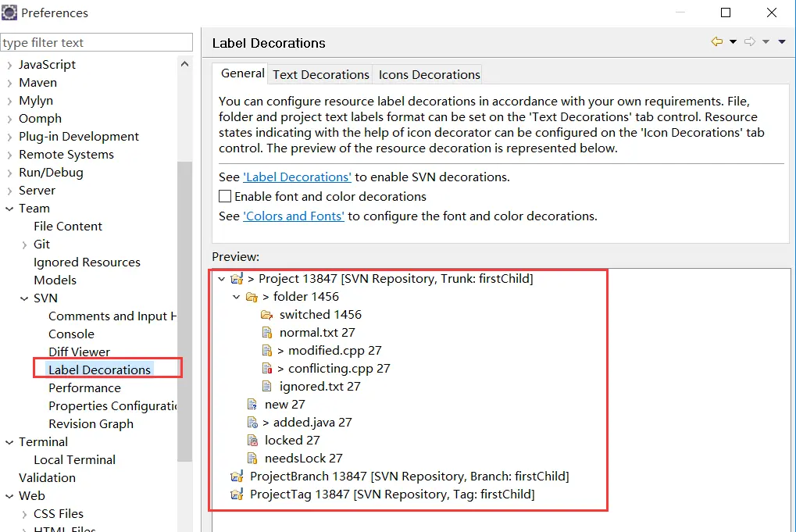The width and height of the screenshot is (796, 532).
Task: Switch to the Text Decorations tab
Action: [321, 75]
